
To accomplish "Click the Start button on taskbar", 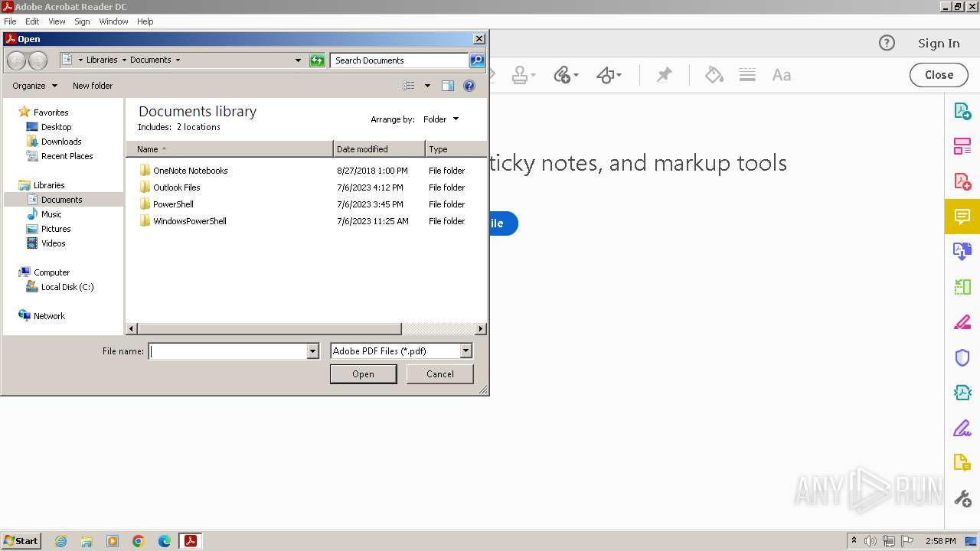I will click(21, 540).
